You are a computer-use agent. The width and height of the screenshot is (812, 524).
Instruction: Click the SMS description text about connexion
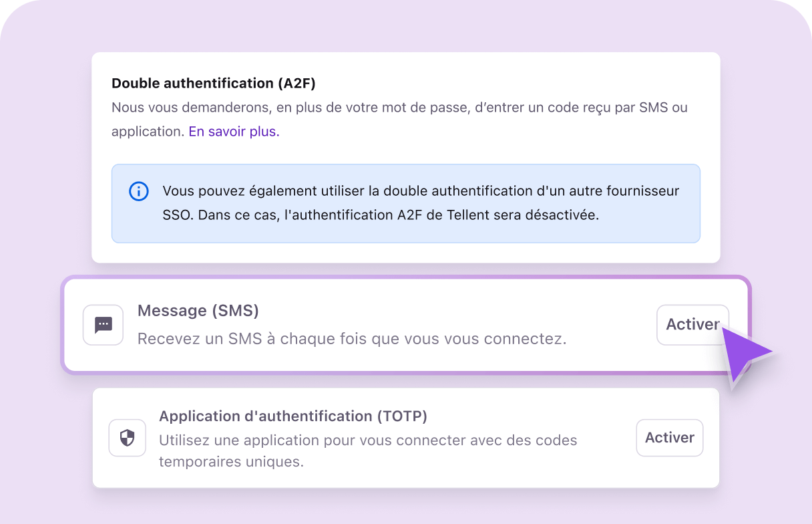(352, 339)
